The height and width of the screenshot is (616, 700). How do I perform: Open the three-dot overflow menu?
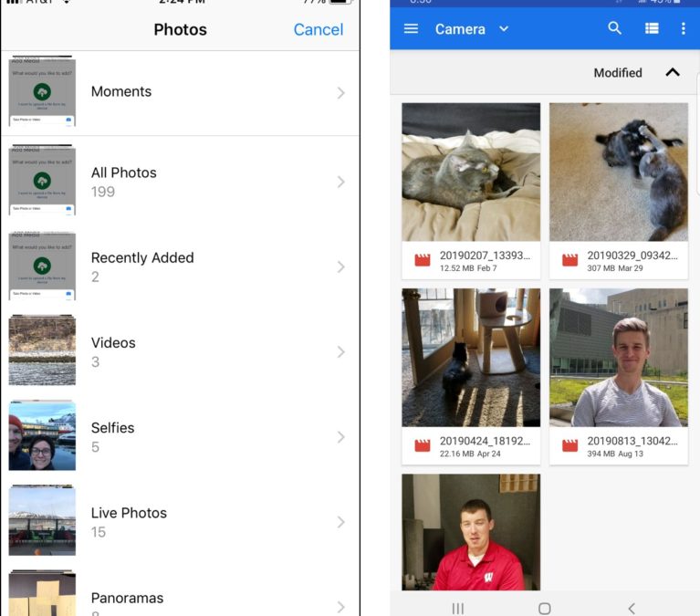tap(683, 28)
